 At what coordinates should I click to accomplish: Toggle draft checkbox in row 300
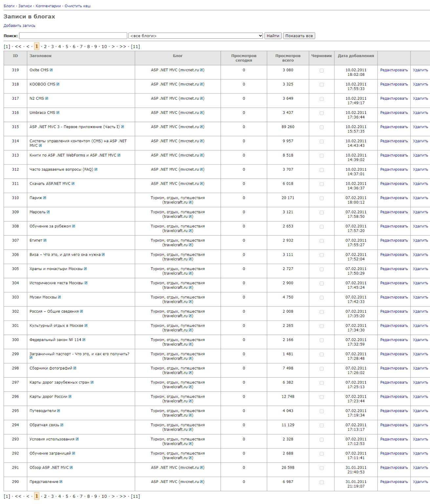322,341
